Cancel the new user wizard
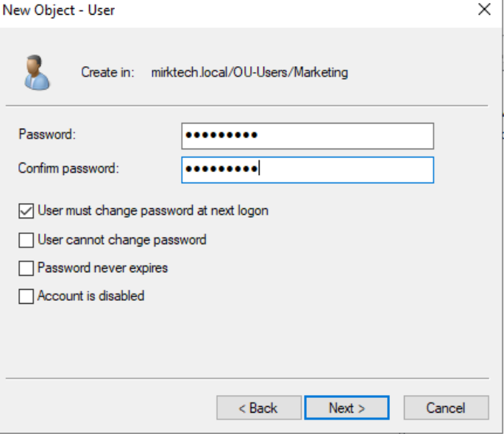 [x=445, y=408]
